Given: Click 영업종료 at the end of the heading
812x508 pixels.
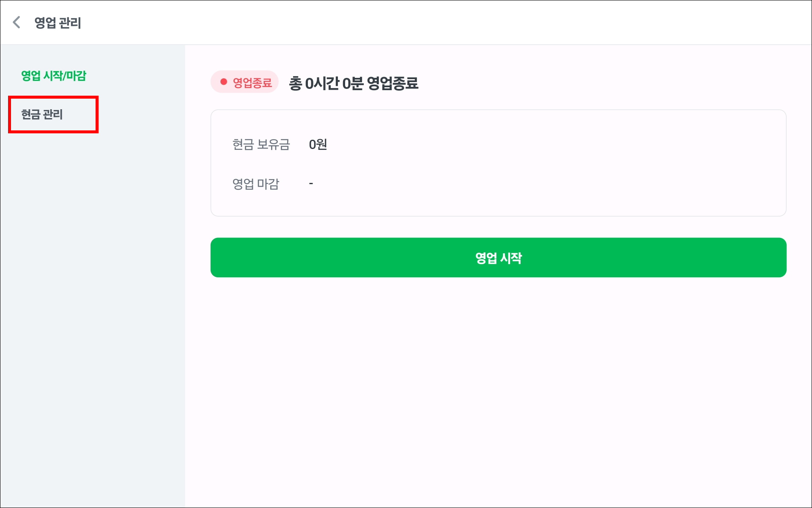Looking at the screenshot, I should [x=392, y=83].
